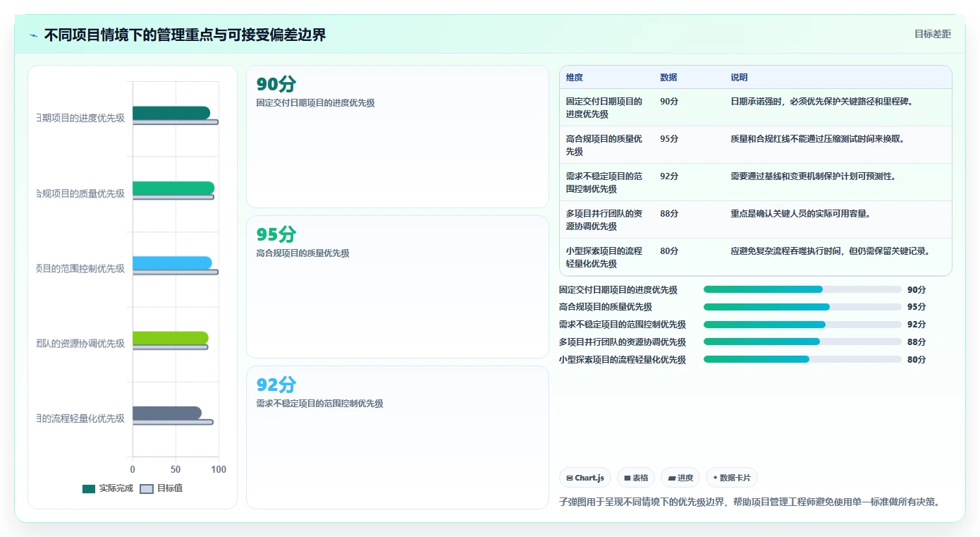Click the 目标差距 badge in the header

click(932, 34)
